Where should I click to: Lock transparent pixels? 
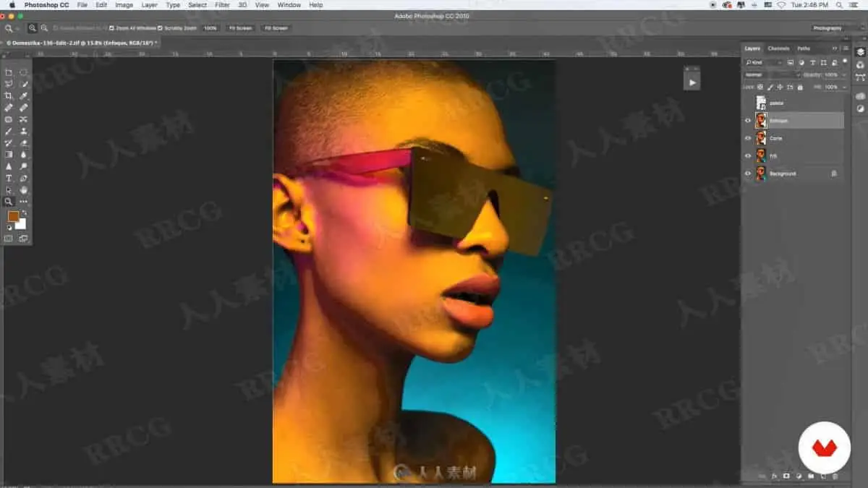tap(760, 87)
